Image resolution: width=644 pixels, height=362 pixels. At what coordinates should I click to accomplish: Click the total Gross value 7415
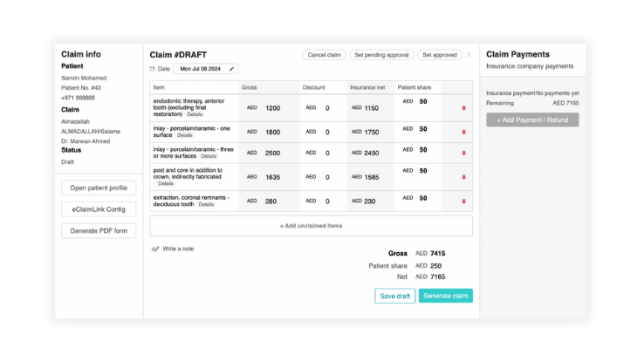[438, 254]
